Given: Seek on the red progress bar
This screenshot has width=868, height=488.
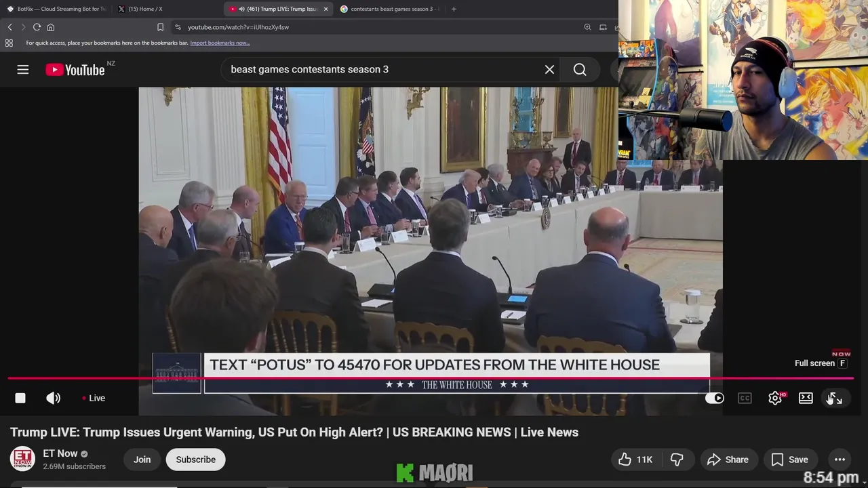Looking at the screenshot, I should coord(431,378).
